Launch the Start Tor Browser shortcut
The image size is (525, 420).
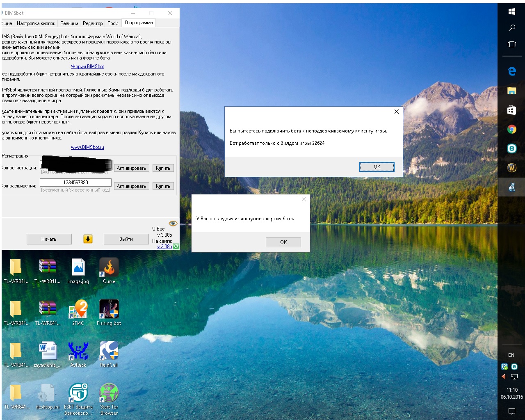(109, 393)
